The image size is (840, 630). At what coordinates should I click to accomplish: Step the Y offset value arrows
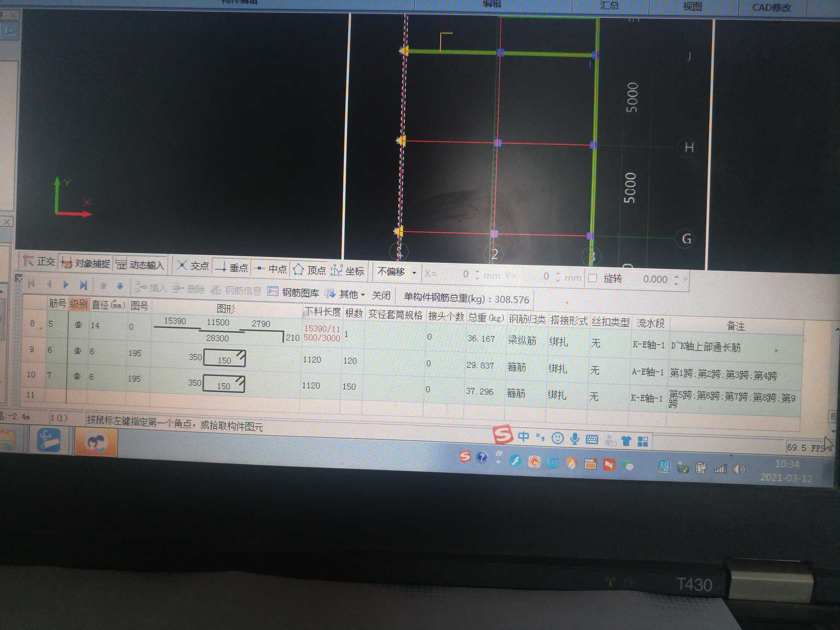[x=558, y=277]
